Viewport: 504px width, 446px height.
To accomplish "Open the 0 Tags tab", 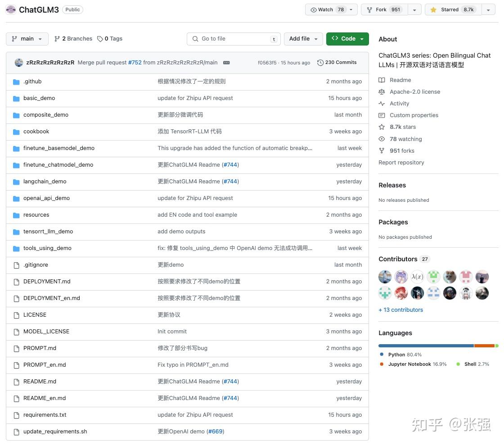I will tap(109, 39).
